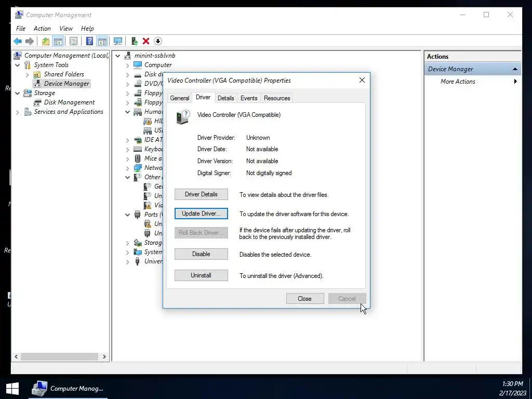The height and width of the screenshot is (399, 532).
Task: Open the File menu
Action: click(x=21, y=29)
